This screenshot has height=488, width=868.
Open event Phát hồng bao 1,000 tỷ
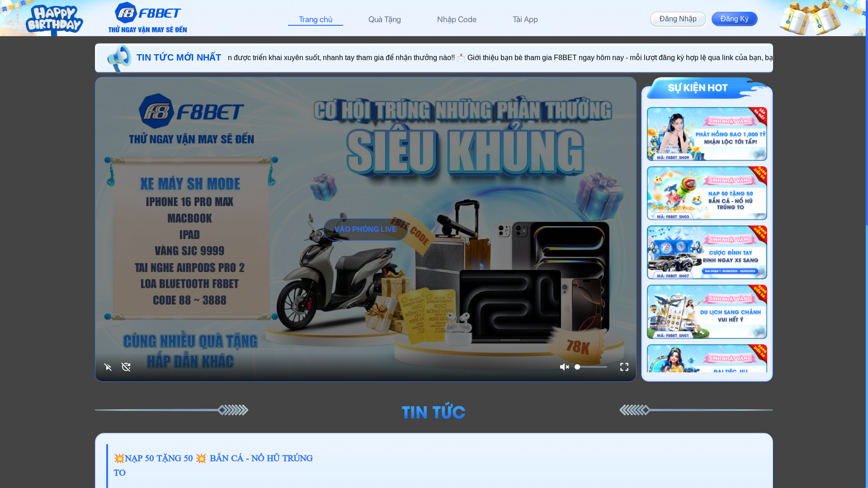point(707,134)
